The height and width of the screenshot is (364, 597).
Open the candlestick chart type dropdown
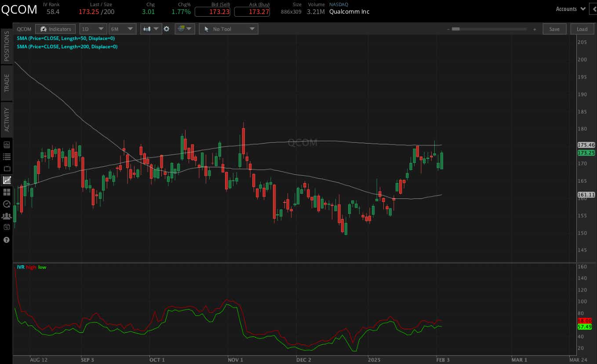point(151,29)
